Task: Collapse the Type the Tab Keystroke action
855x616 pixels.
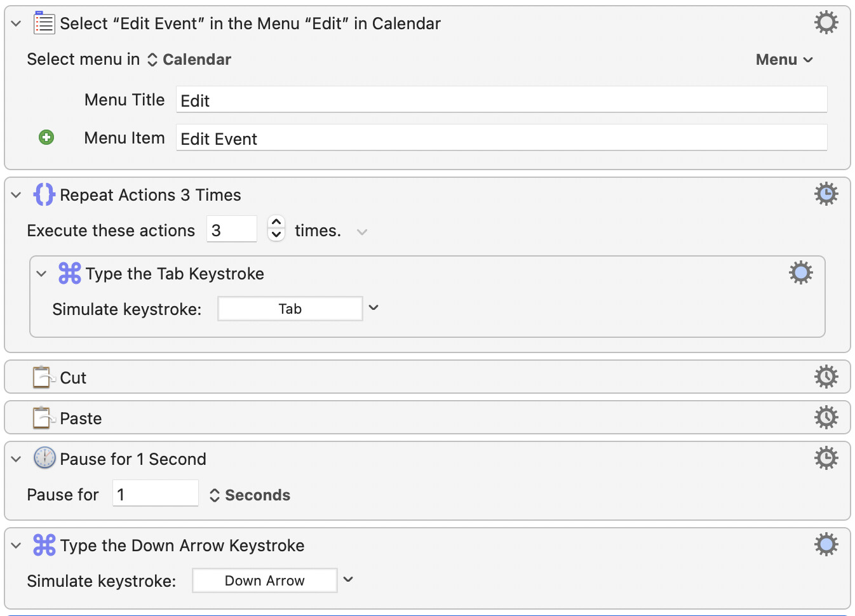Action: [x=42, y=274]
